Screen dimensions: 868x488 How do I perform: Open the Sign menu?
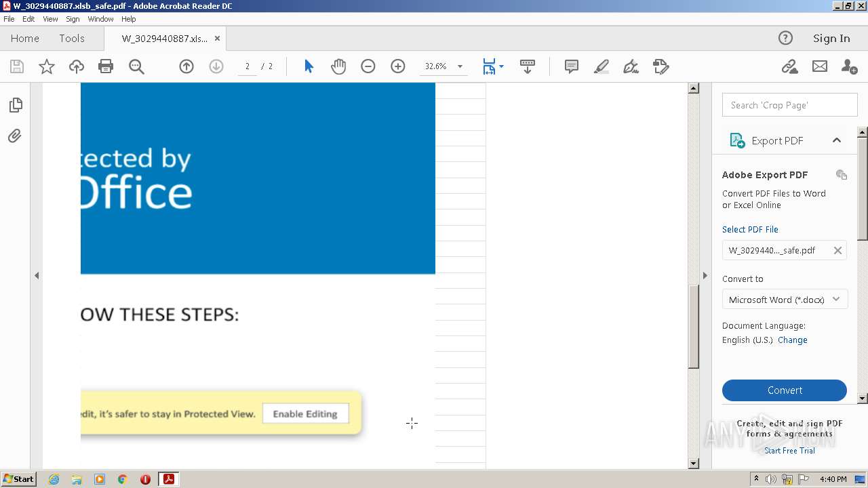[73, 19]
